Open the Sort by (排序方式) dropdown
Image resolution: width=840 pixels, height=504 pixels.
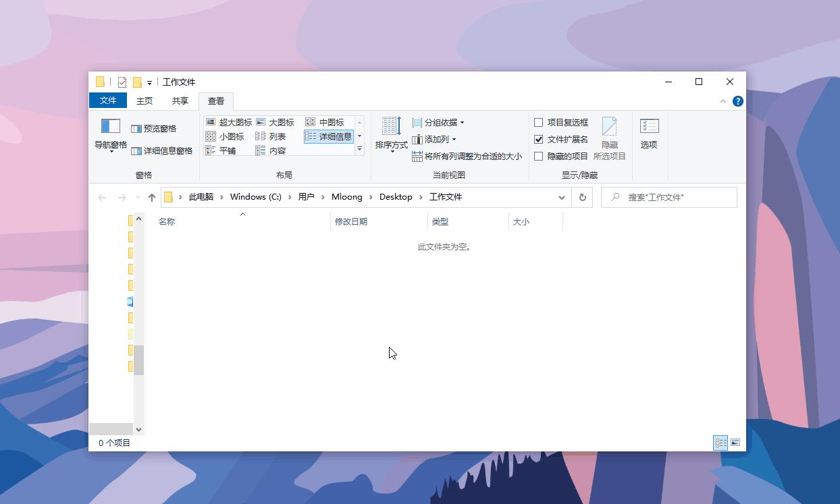coord(390,136)
